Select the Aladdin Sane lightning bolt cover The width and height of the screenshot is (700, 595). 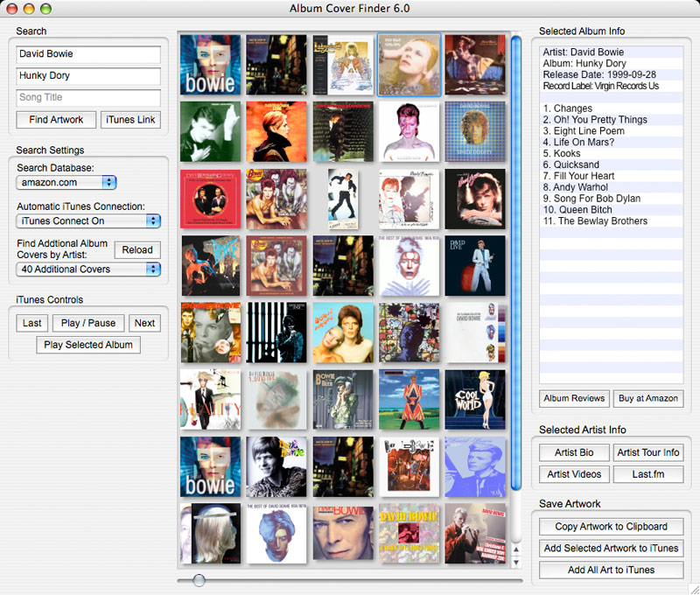409,131
